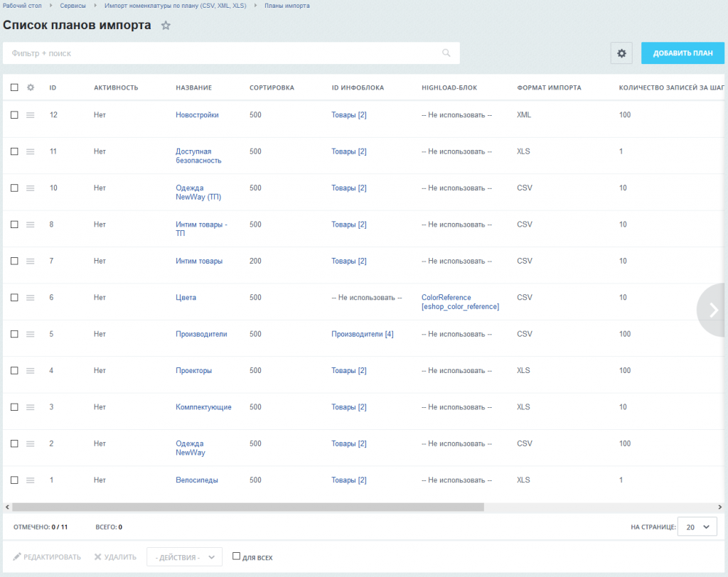
Task: Open the Новостройки import plan
Action: click(197, 115)
